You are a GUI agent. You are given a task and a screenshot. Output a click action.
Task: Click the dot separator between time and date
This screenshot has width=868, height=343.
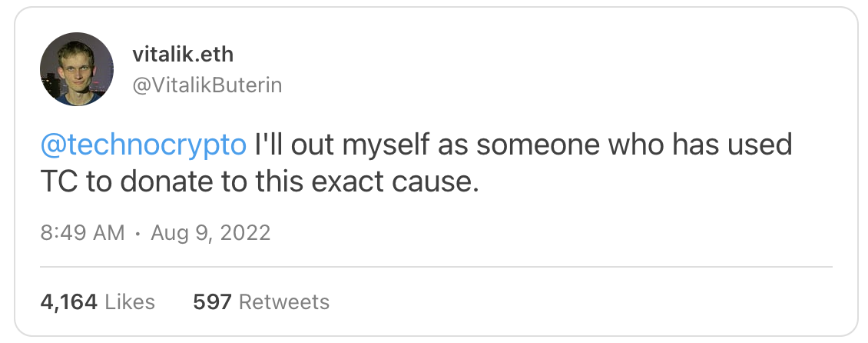[x=137, y=233]
